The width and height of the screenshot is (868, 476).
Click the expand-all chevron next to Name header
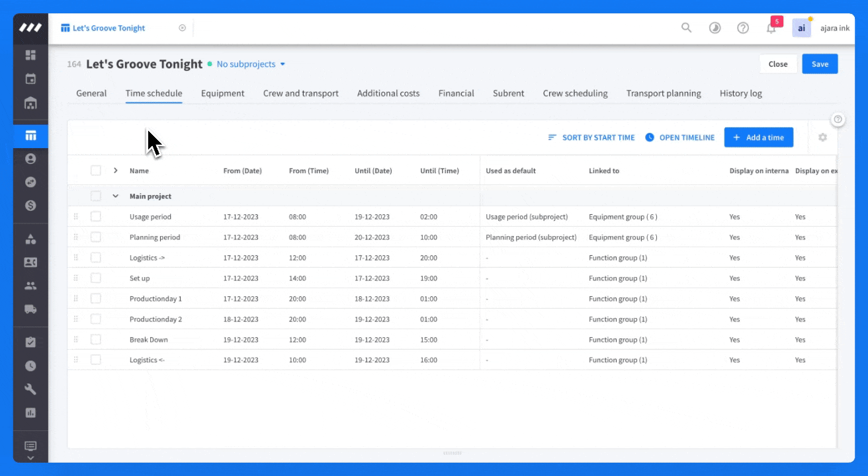pyautogui.click(x=116, y=171)
